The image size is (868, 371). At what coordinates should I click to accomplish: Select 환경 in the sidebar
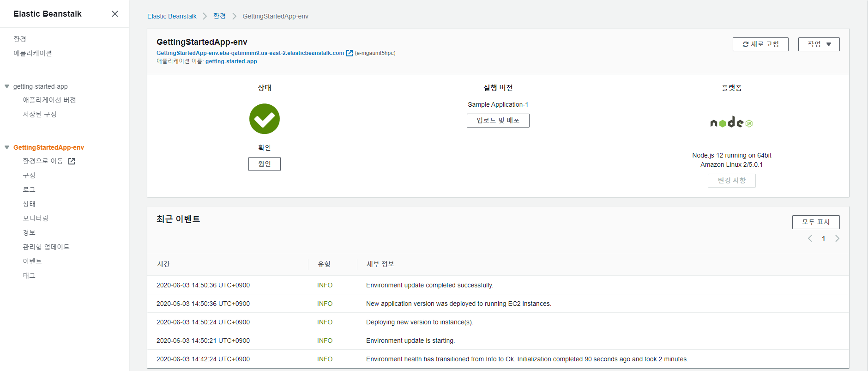(x=20, y=39)
